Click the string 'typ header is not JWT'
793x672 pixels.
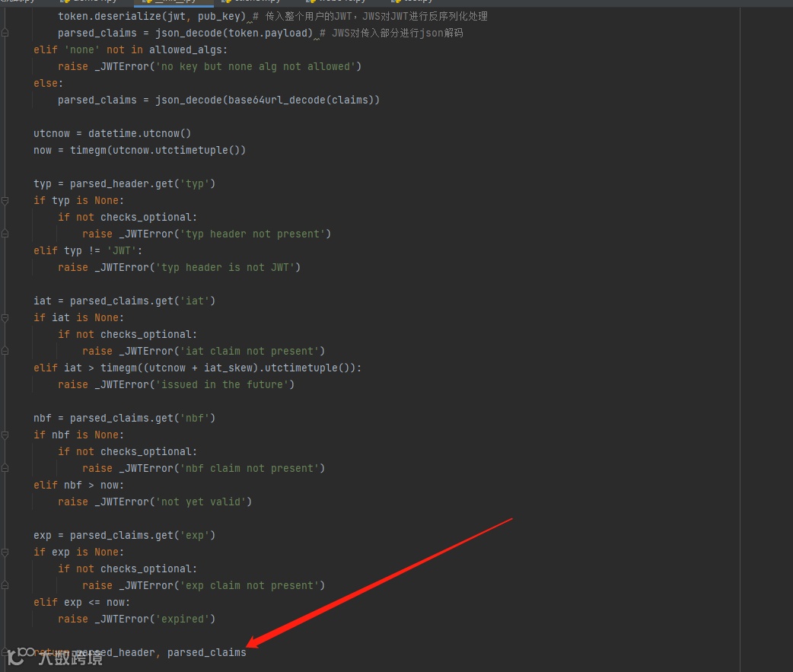point(225,267)
